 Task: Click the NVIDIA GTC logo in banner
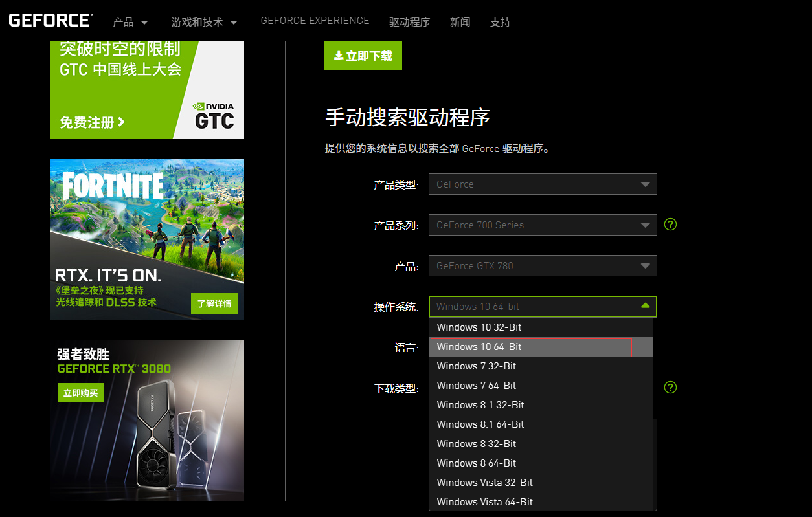click(214, 115)
